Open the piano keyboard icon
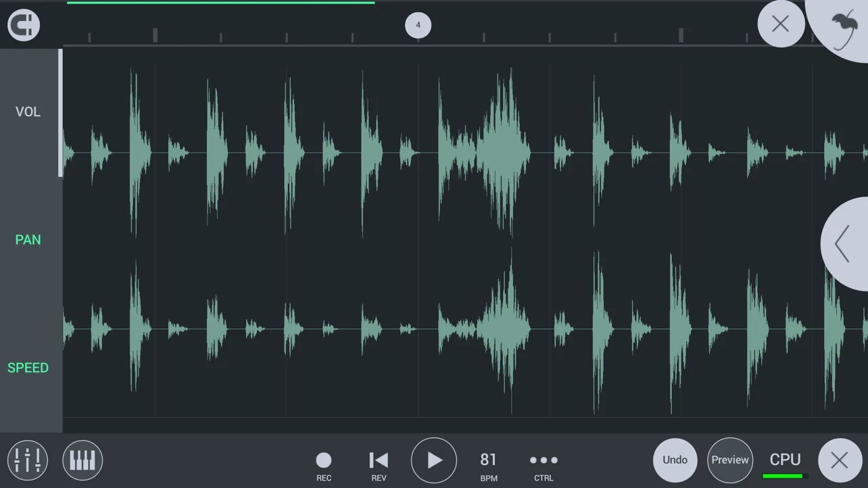The width and height of the screenshot is (868, 488). coord(82,460)
